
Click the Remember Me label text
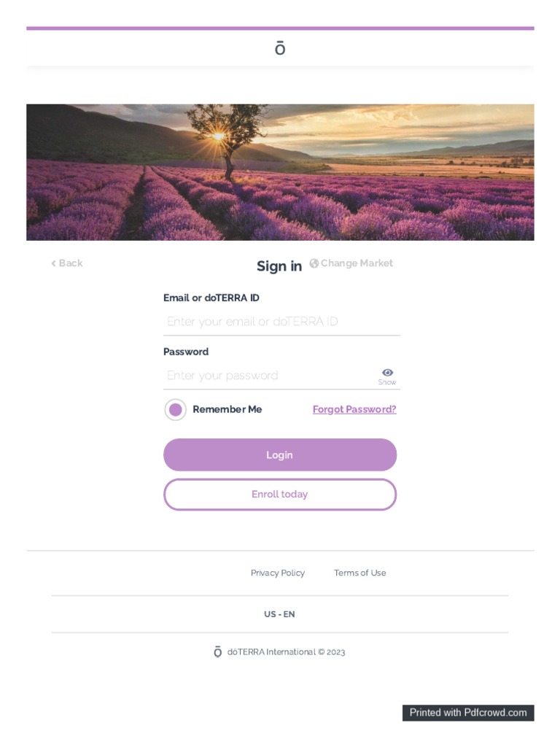click(x=227, y=410)
